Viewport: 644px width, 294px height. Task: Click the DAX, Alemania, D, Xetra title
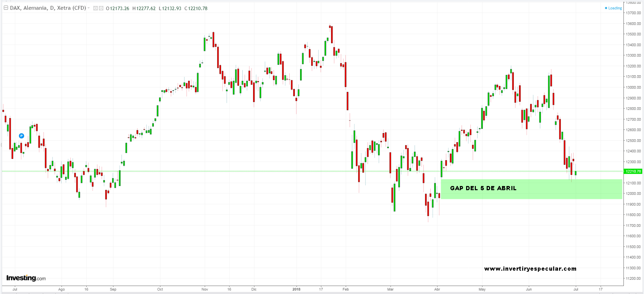click(x=48, y=8)
